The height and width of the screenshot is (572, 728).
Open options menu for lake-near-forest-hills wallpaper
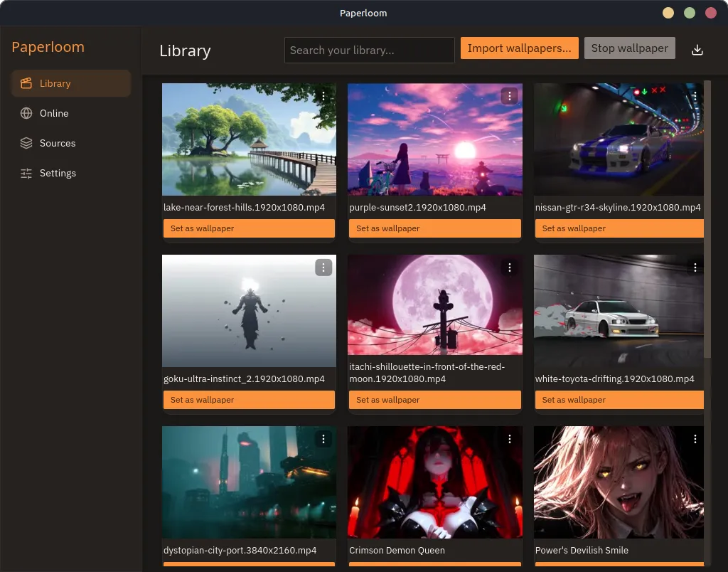click(323, 96)
